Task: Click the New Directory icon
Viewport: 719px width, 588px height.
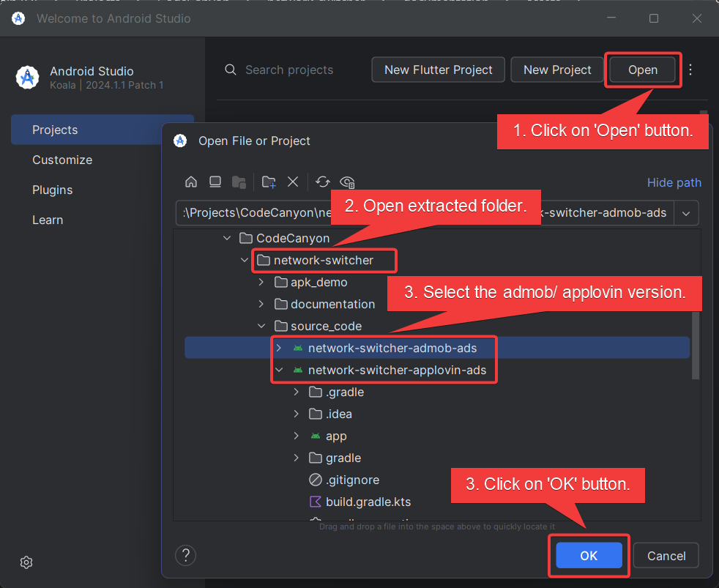Action: pos(269,182)
